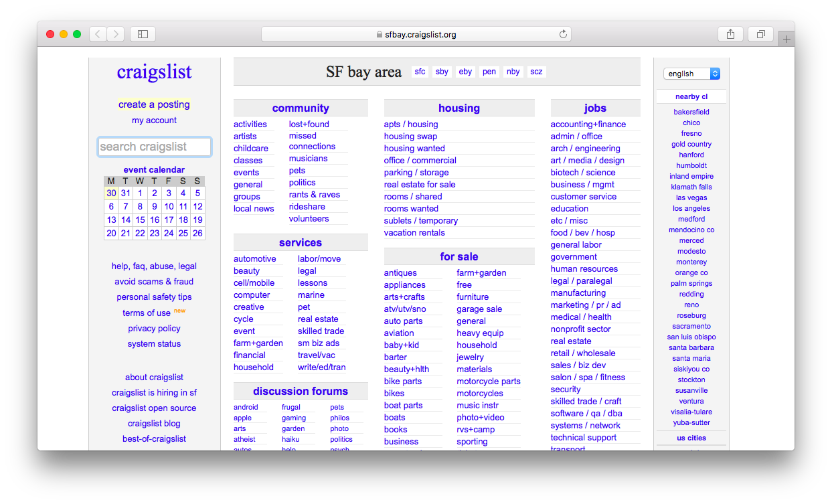Open the create a posting link
Image resolution: width=832 pixels, height=504 pixels.
pyautogui.click(x=154, y=104)
